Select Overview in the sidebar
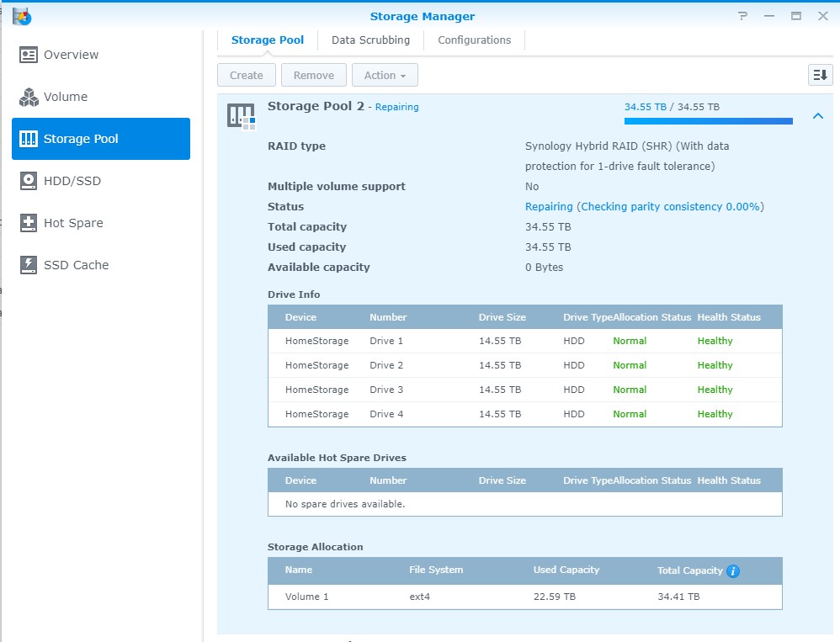Image resolution: width=840 pixels, height=642 pixels. (101, 55)
